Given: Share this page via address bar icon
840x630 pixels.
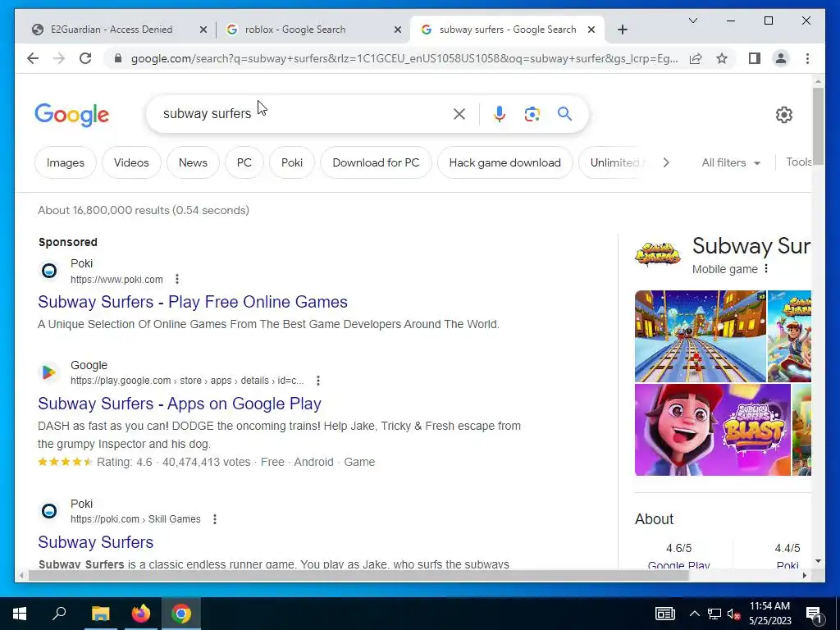Looking at the screenshot, I should (696, 58).
